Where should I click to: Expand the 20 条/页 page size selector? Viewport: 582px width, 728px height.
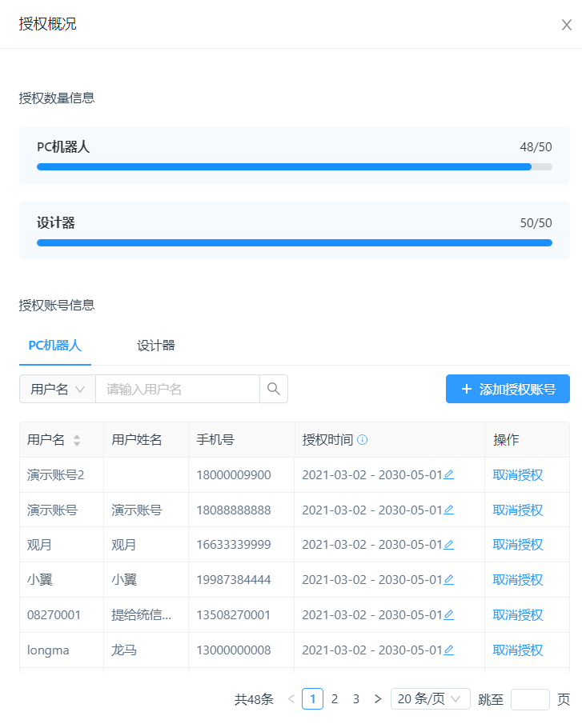point(430,699)
